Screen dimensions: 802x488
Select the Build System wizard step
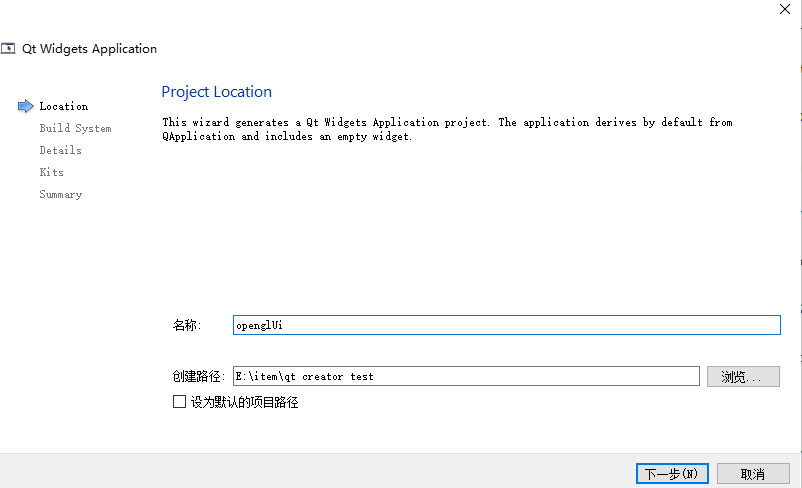pyautogui.click(x=75, y=128)
